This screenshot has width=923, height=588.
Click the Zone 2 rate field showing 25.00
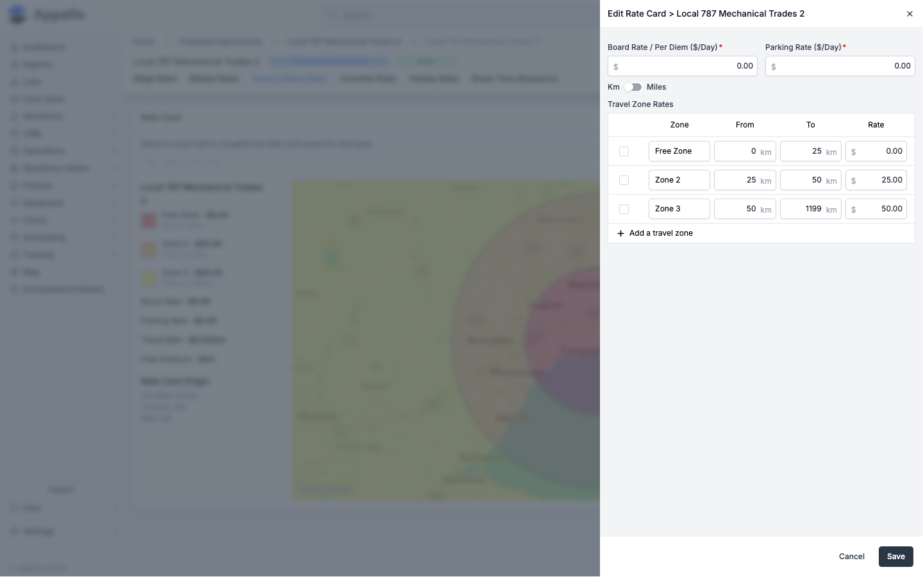coord(876,180)
